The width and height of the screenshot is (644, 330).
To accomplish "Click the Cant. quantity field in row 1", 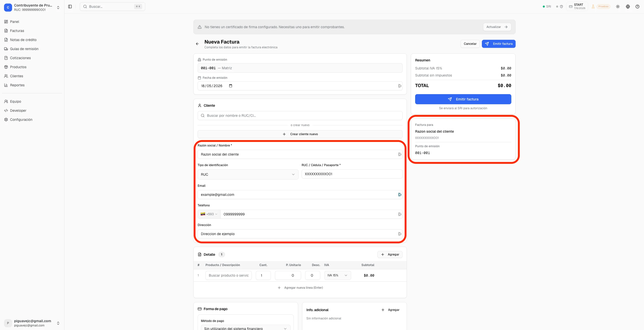I will tap(263, 275).
